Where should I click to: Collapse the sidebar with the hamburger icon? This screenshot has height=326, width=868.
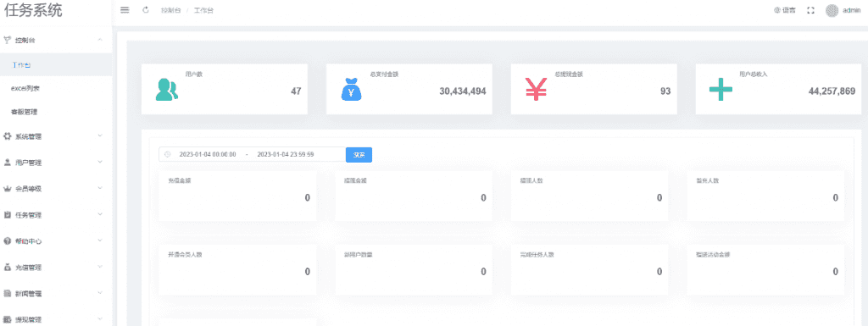pos(125,10)
